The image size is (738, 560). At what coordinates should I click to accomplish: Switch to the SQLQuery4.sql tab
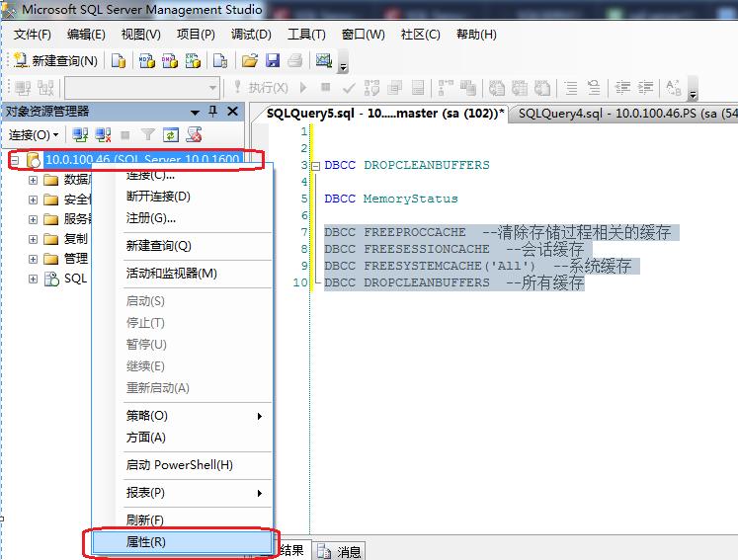pos(624,114)
